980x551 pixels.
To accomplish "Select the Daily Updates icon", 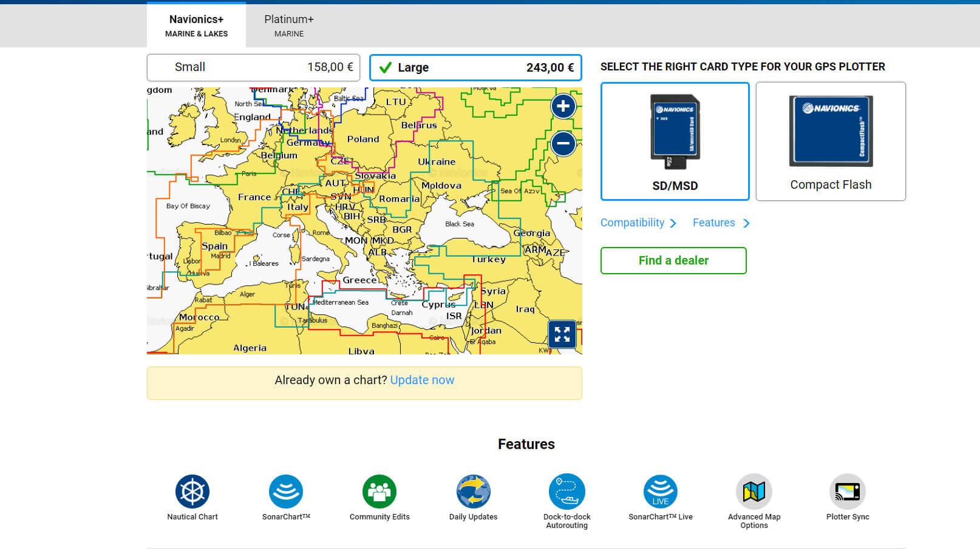I will click(x=473, y=492).
